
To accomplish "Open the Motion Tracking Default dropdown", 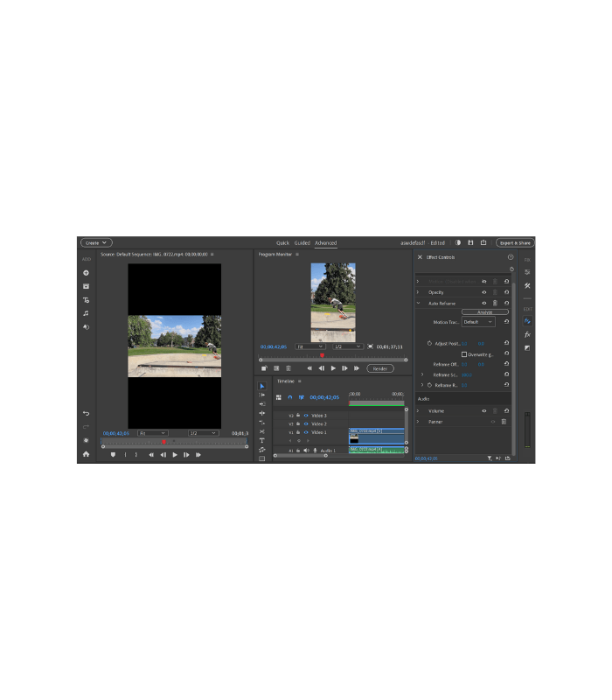I will click(x=477, y=322).
